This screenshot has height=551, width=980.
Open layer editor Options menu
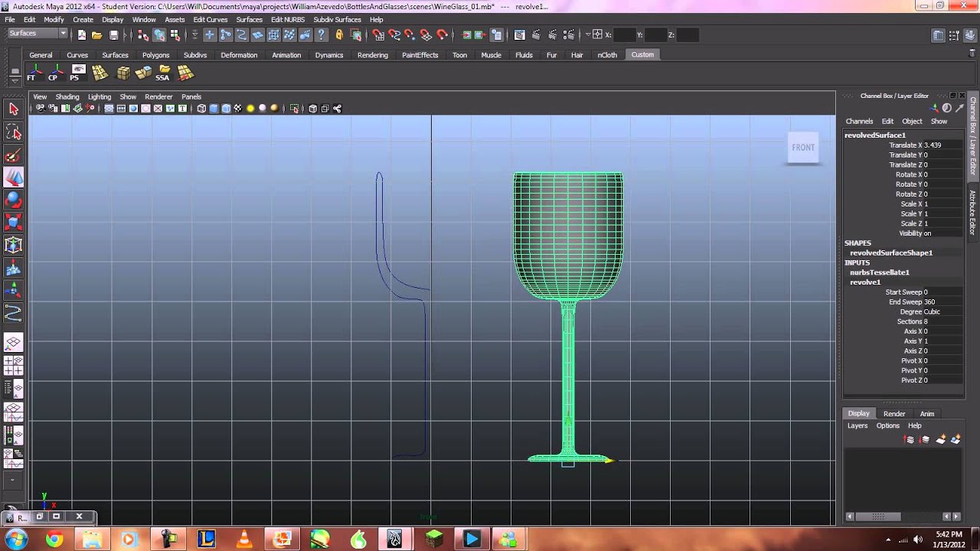(887, 426)
